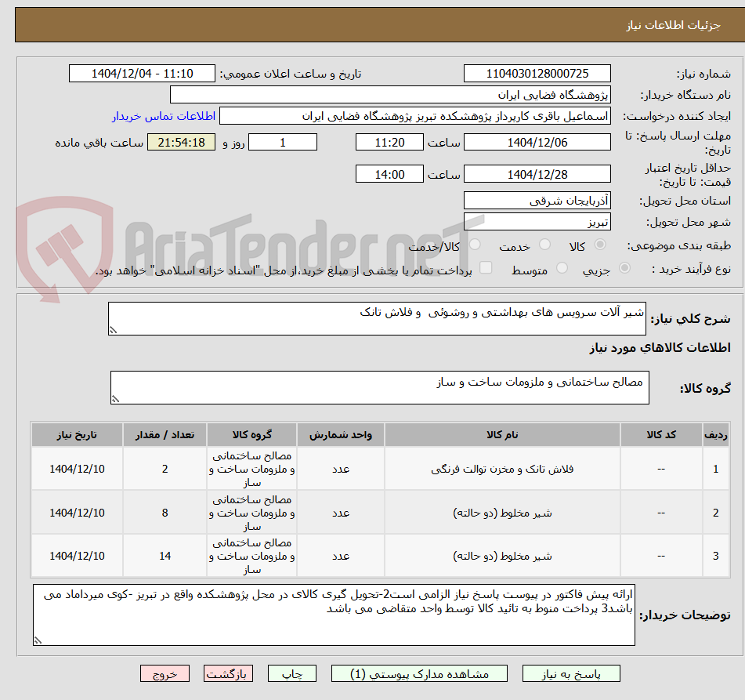Select the 'کالا' radio button
The image size is (745, 700).
600,245
